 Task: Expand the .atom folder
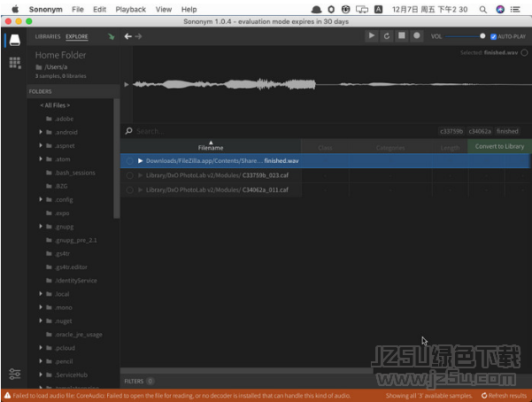pos(41,158)
